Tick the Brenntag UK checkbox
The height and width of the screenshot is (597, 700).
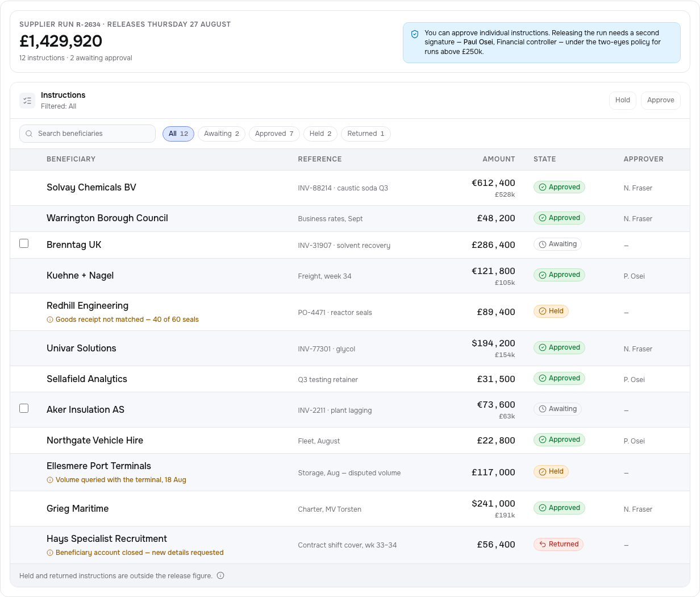pyautogui.click(x=24, y=243)
